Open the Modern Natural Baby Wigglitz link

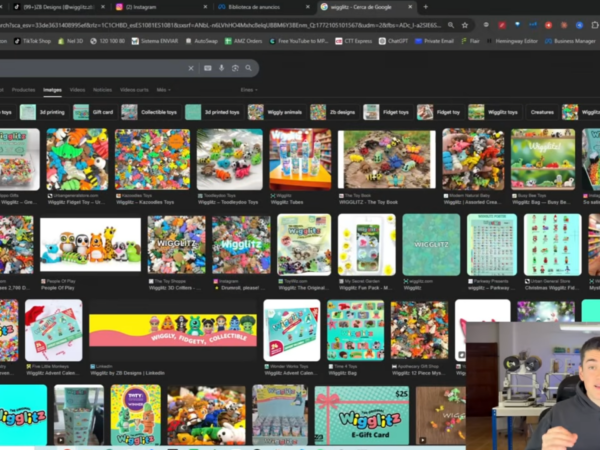pos(473,202)
